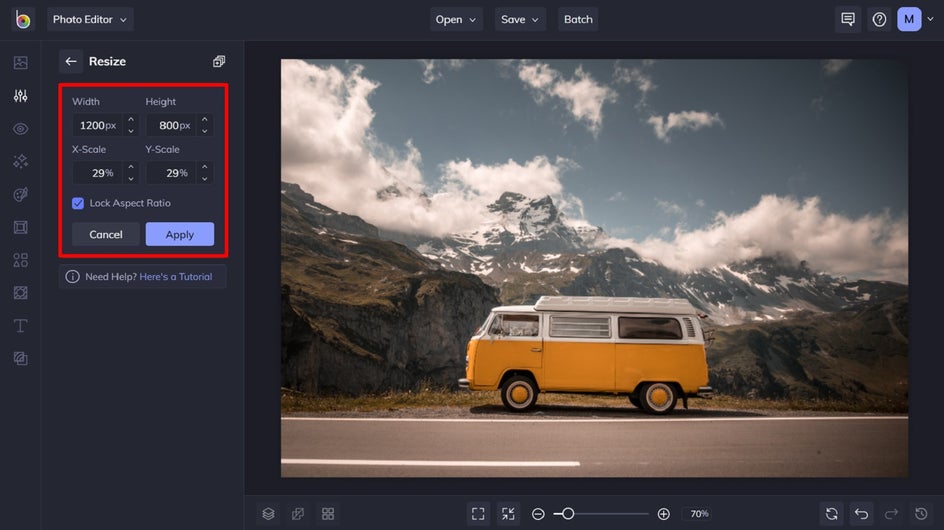
Task: Open the Here's a Tutorial link
Action: (x=176, y=277)
